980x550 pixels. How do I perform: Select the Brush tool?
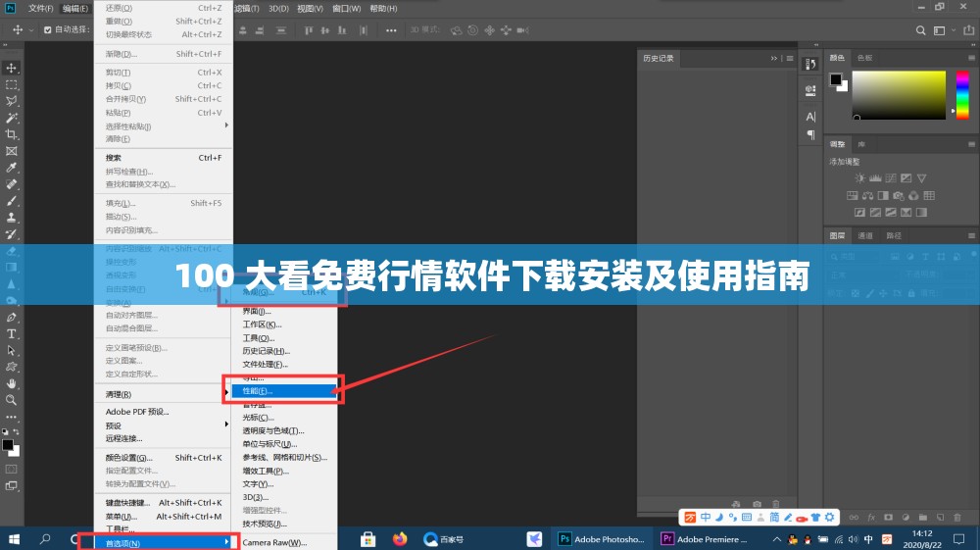tap(11, 201)
